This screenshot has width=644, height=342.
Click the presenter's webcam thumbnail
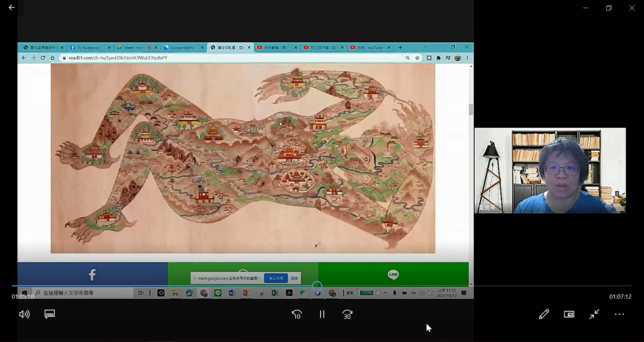pyautogui.click(x=550, y=170)
